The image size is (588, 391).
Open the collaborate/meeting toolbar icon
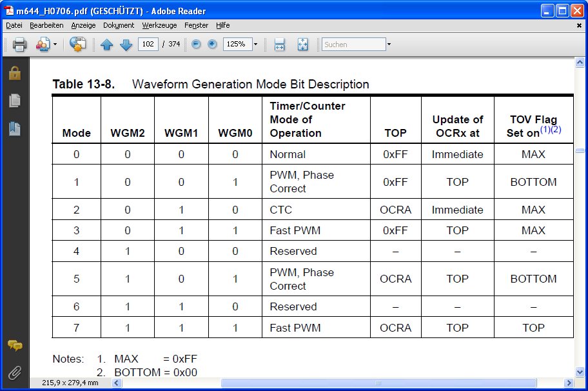(x=43, y=45)
